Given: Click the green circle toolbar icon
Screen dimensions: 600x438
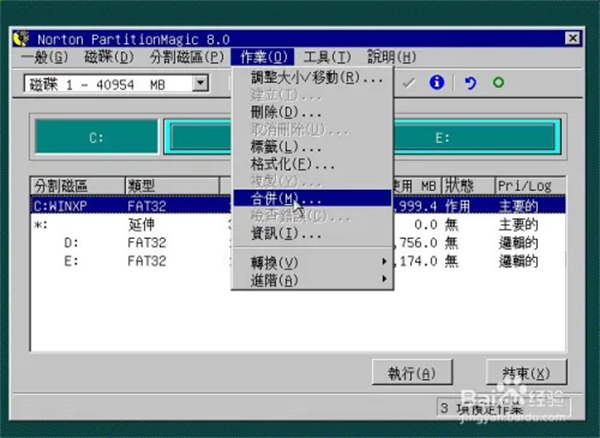Looking at the screenshot, I should click(498, 82).
